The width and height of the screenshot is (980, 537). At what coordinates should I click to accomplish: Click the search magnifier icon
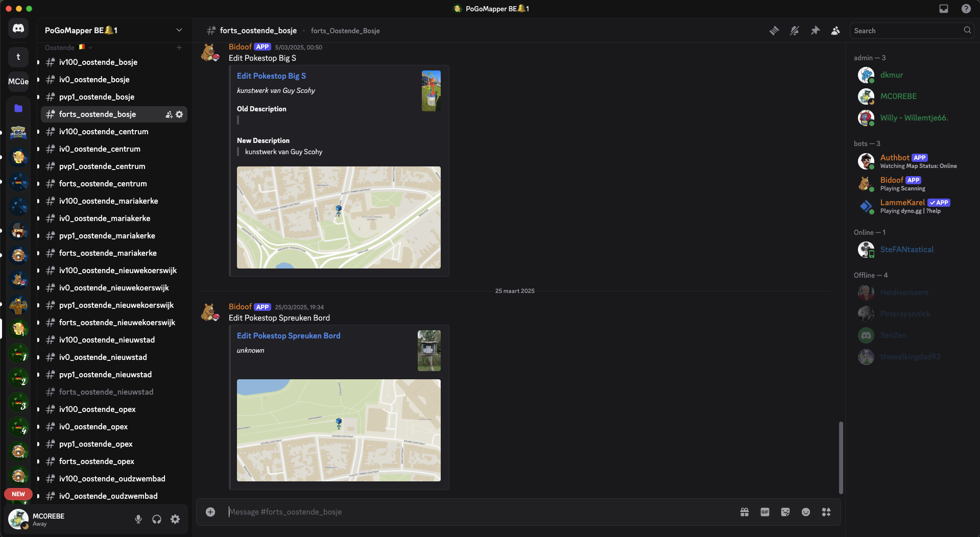tap(967, 30)
